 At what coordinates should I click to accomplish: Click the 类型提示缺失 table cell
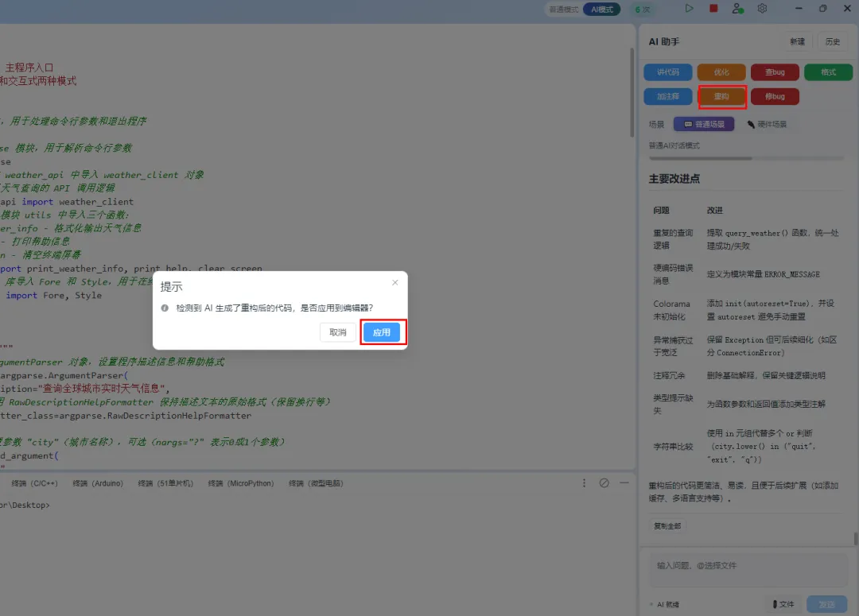(x=674, y=404)
